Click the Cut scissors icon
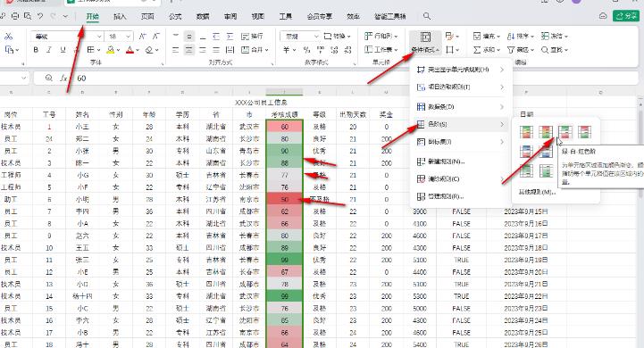Image resolution: width=644 pixels, height=348 pixels. tap(8, 37)
